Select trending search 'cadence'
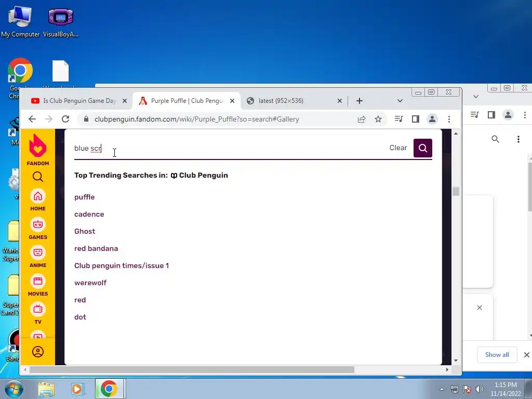Viewport: 532px width, 399px height. click(x=89, y=214)
